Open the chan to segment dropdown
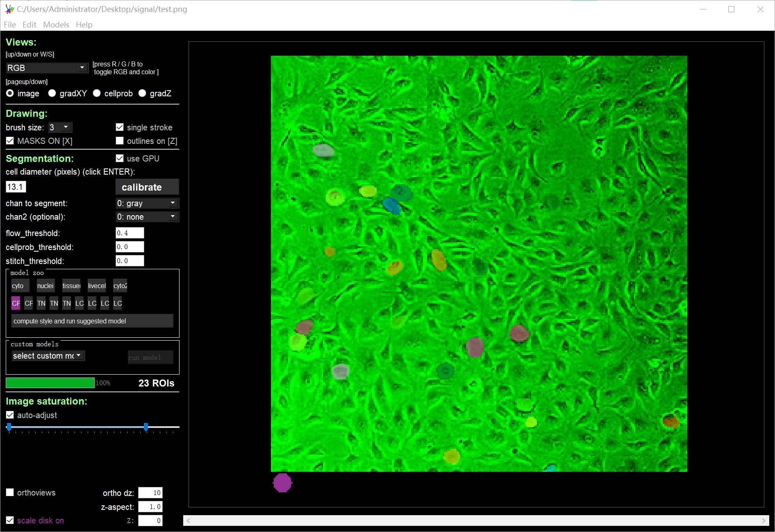Image resolution: width=775 pixels, height=532 pixels. (x=147, y=203)
